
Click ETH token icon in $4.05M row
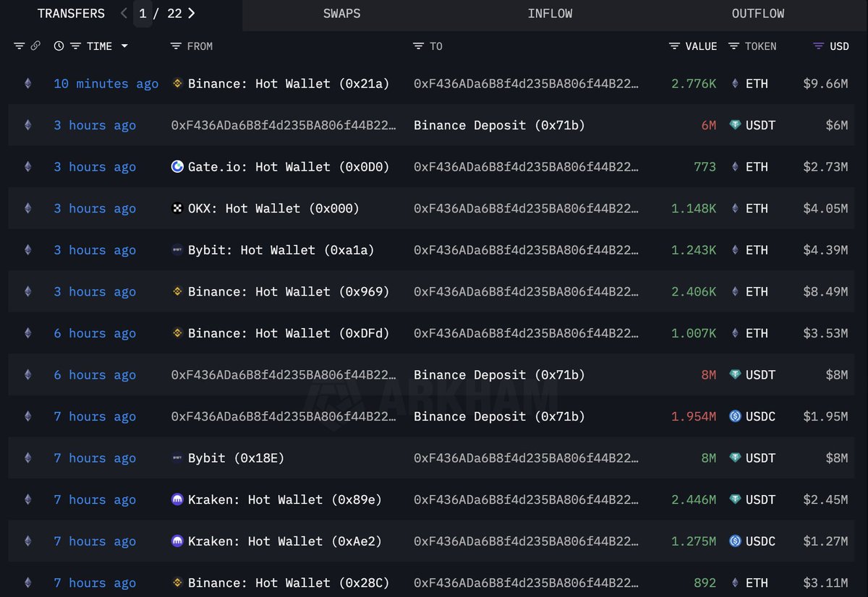[735, 209]
